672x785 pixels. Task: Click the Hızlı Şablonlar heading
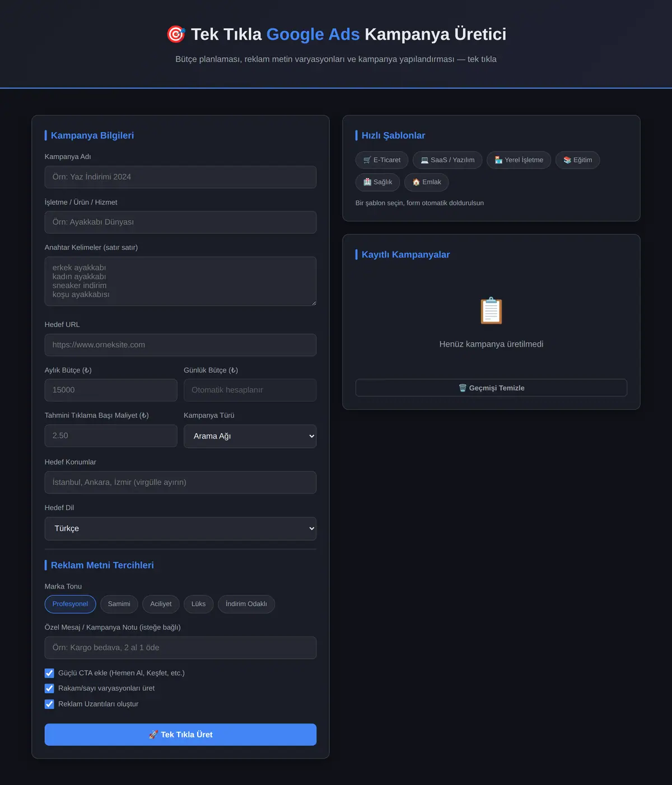(x=393, y=135)
